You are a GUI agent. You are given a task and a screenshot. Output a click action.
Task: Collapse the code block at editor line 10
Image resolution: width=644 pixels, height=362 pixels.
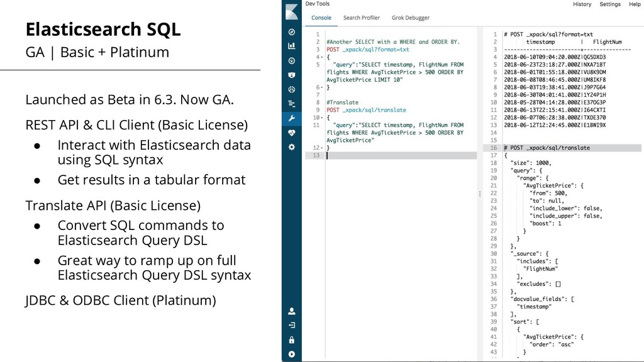click(322, 118)
